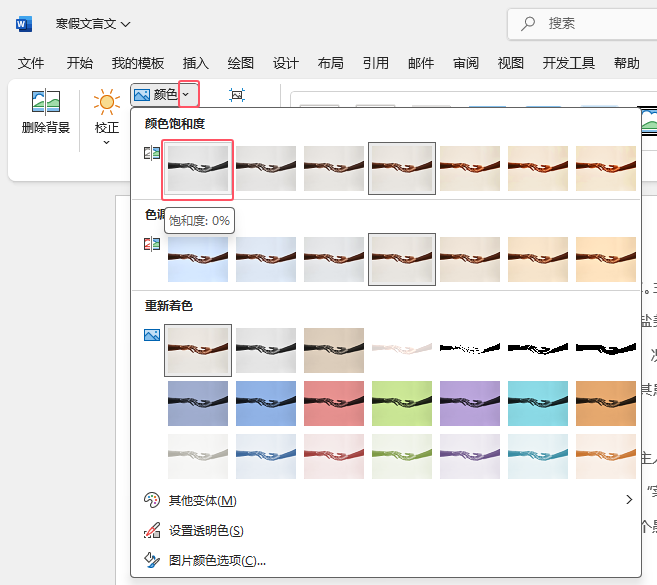This screenshot has height=585, width=657.
Task: Select the warmest color tone thumbnail
Action: tap(606, 259)
